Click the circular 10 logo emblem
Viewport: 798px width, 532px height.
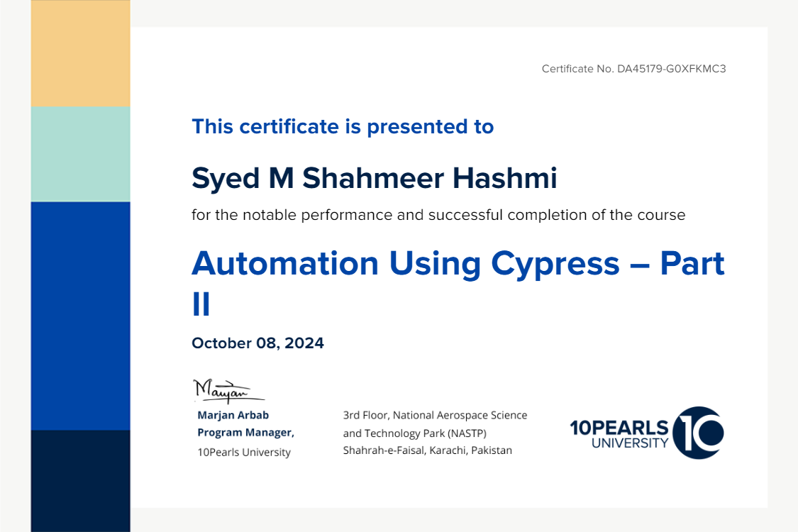click(x=698, y=432)
